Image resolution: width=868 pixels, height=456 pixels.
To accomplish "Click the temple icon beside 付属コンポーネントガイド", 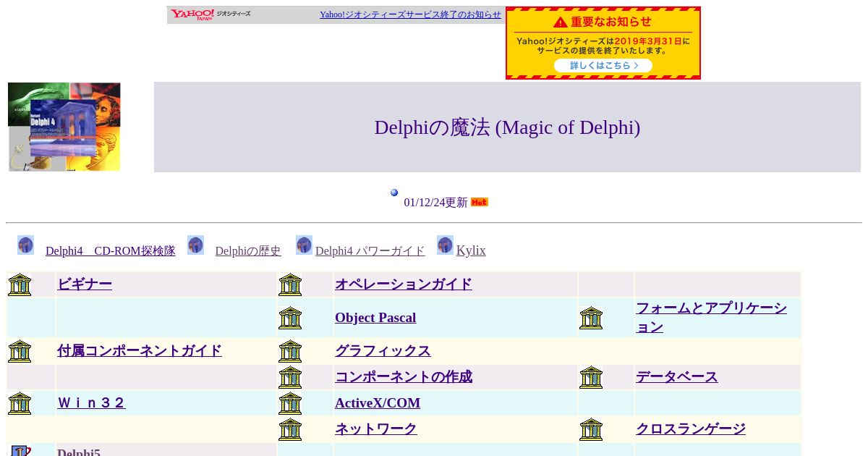I will 20,351.
